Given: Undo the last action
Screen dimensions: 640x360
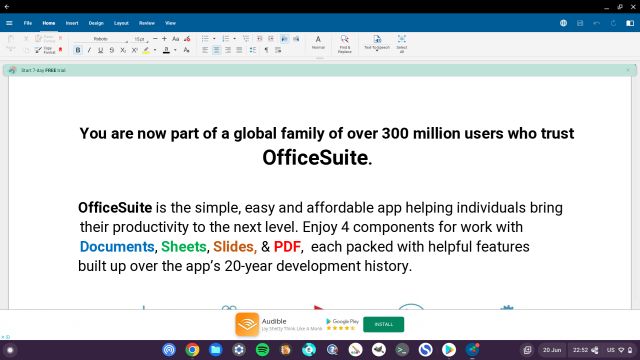Looking at the screenshot, I should coord(597,23).
